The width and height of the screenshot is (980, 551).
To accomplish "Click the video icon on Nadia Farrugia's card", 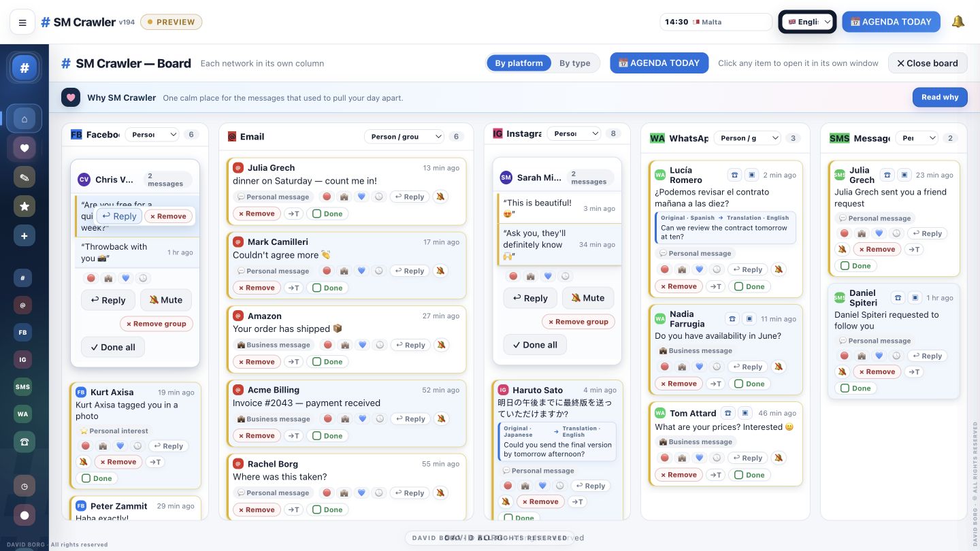I will [749, 319].
